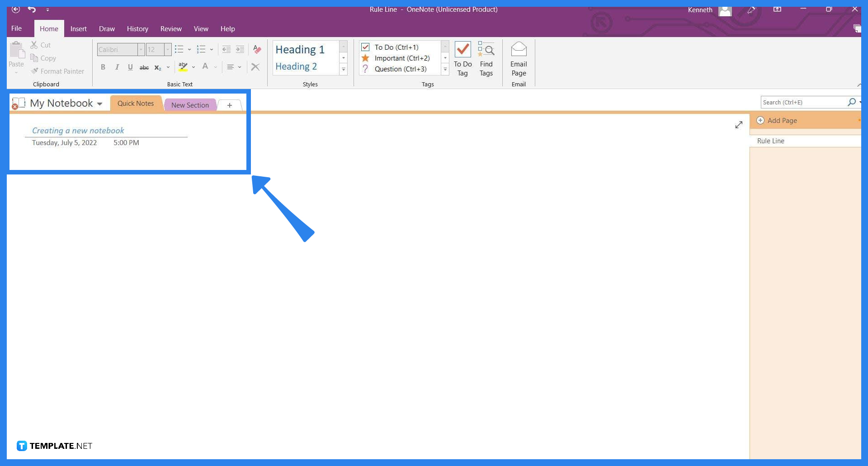The height and width of the screenshot is (466, 868).
Task: Toggle subscript formatting
Action: point(157,67)
